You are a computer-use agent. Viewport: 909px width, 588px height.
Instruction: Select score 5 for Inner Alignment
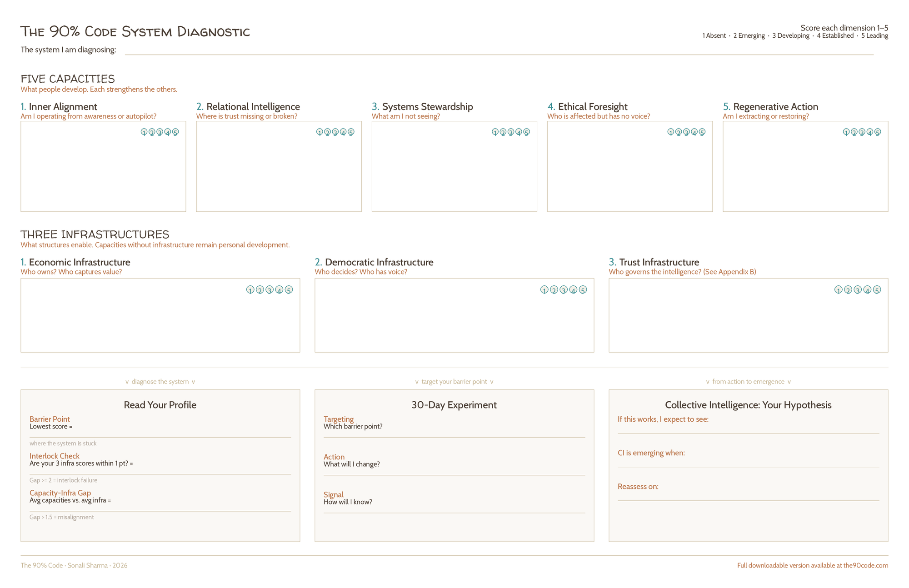(175, 132)
